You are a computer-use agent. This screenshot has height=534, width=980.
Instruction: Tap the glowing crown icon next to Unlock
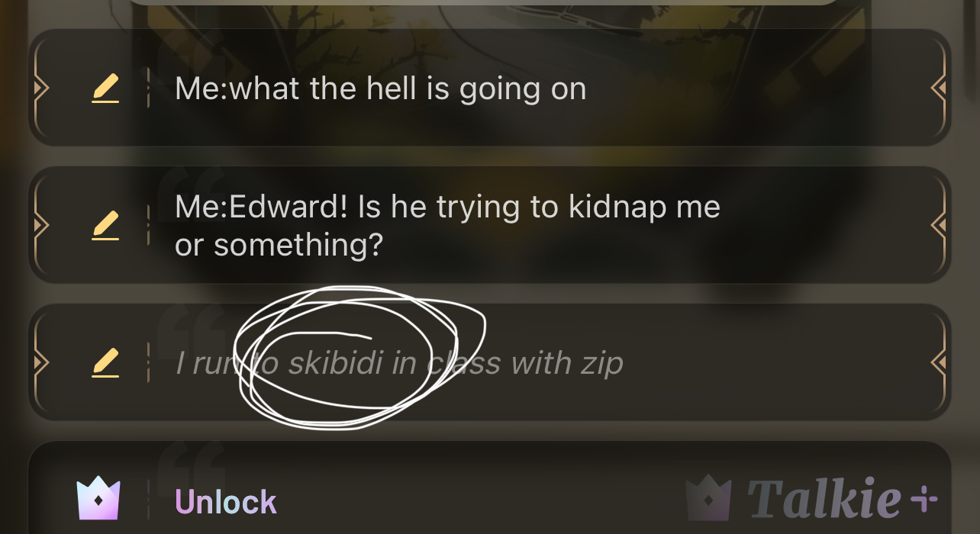[x=98, y=500]
